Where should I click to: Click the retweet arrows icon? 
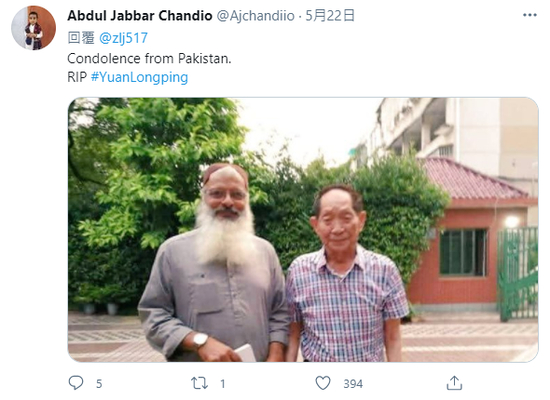tap(199, 383)
